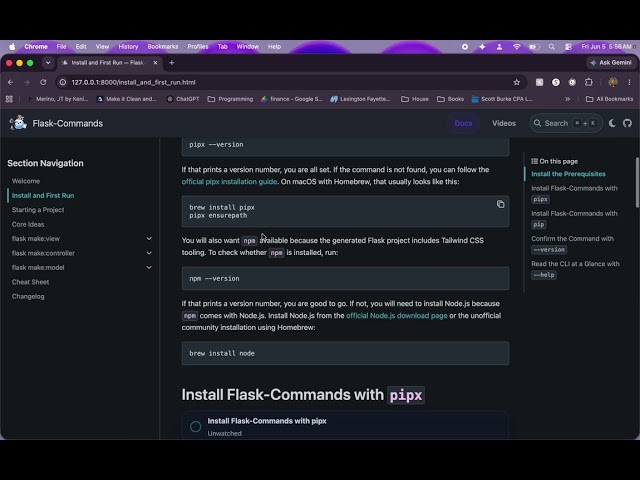This screenshot has width=640, height=480.
Task: Open a new browser tab
Action: click(x=171, y=63)
